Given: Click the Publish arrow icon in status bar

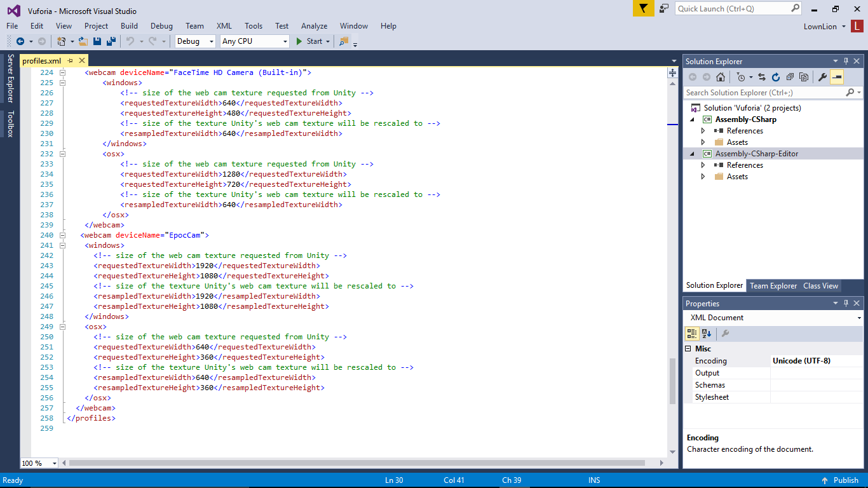Looking at the screenshot, I should pyautogui.click(x=825, y=480).
